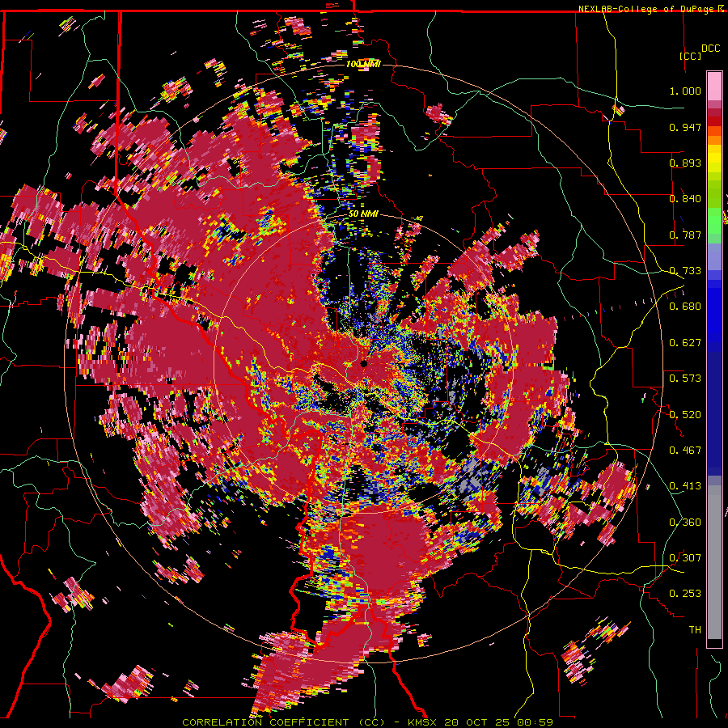
Task: Select the 0.733 legend value
Action: pyautogui.click(x=685, y=271)
